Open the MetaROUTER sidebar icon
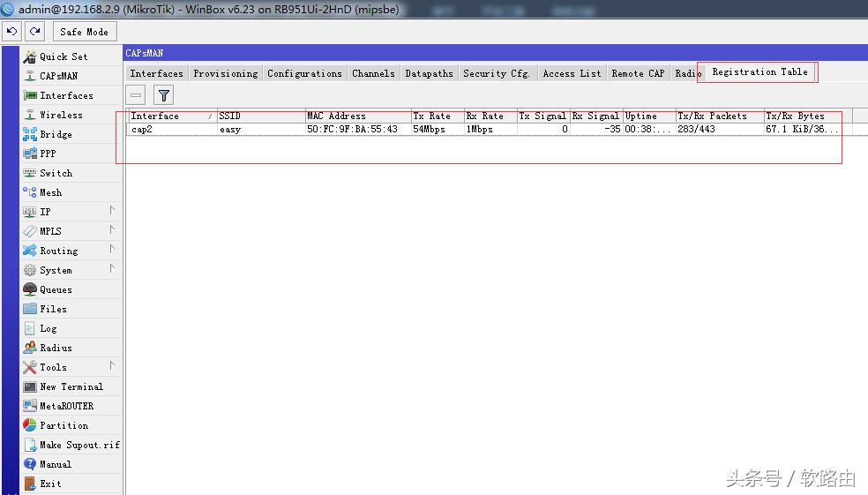This screenshot has width=868, height=495. point(29,406)
